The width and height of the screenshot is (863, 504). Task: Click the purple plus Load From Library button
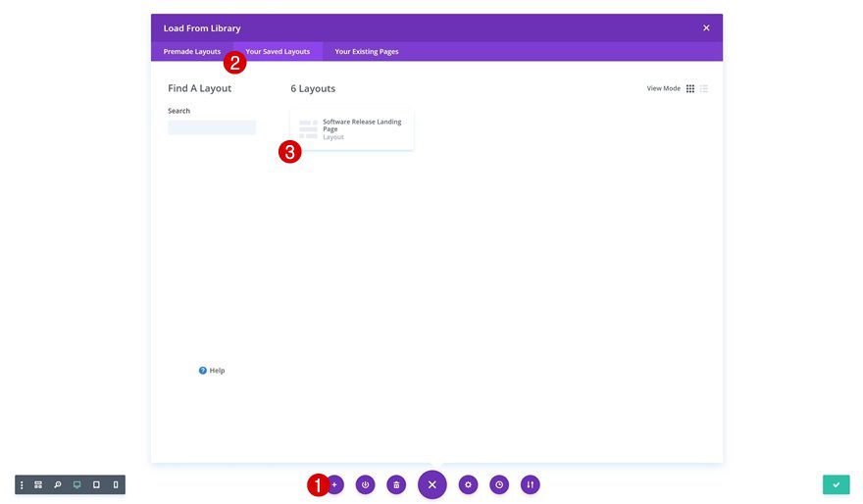click(334, 484)
